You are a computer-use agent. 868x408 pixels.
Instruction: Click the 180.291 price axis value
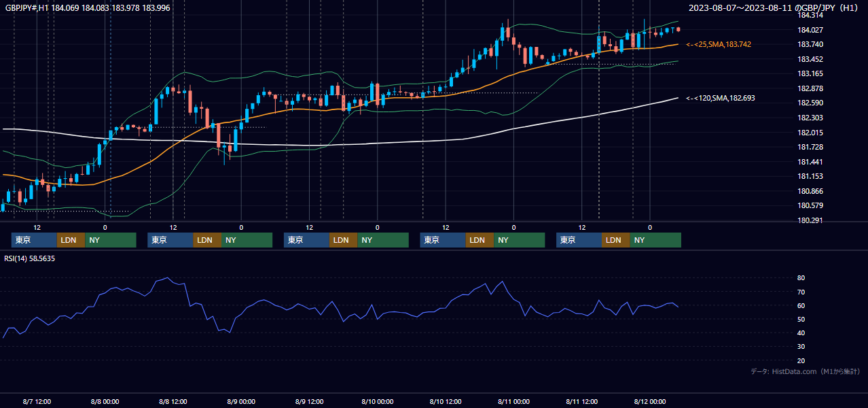point(810,221)
